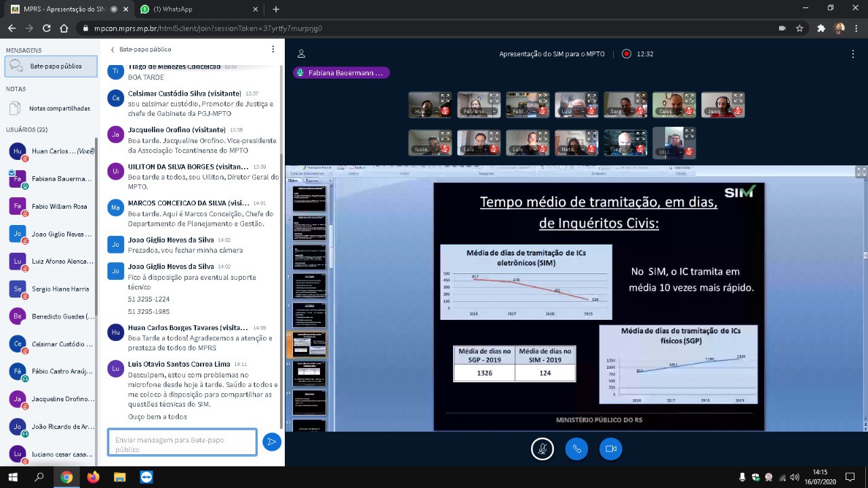Select user Huan Carlos (Você)
Screen dimensions: 868x488
(51, 151)
